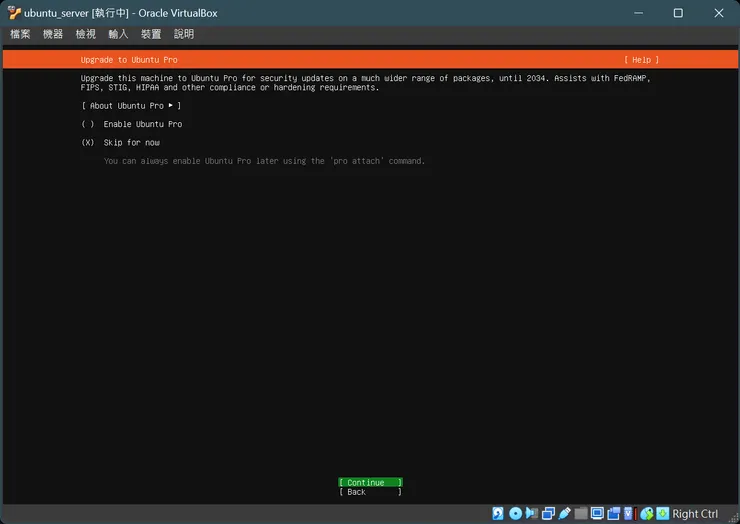Select Skip for now radio option
Screen dimensions: 740x524
[120, 143]
